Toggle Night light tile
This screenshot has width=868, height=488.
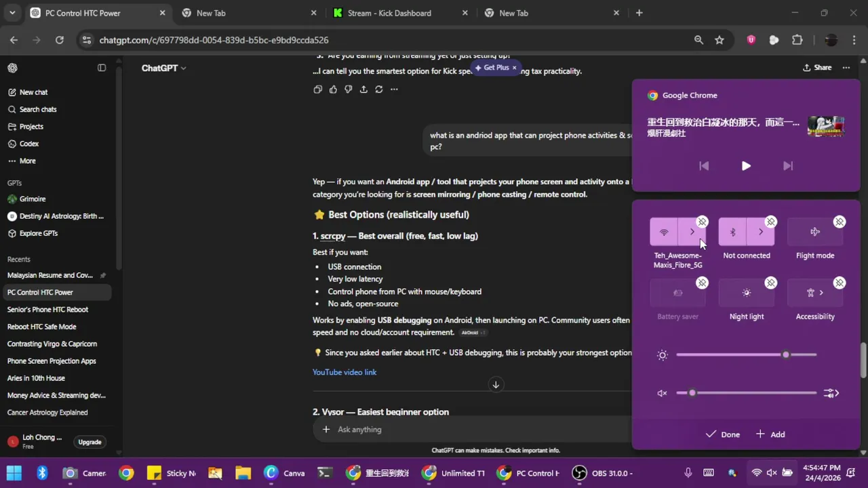click(747, 293)
